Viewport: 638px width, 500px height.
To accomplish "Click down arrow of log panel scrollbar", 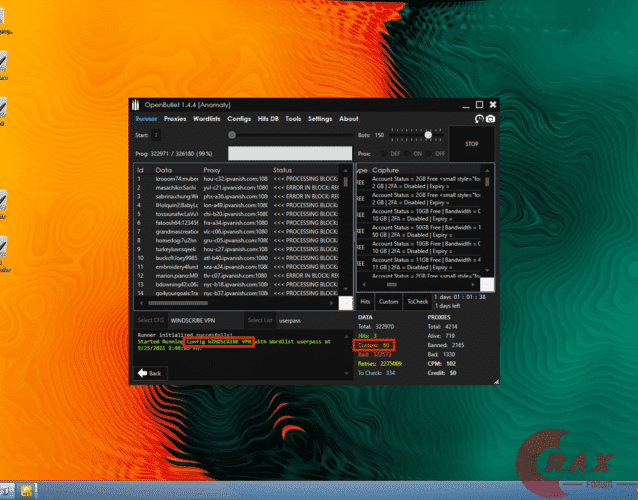I will point(346,373).
